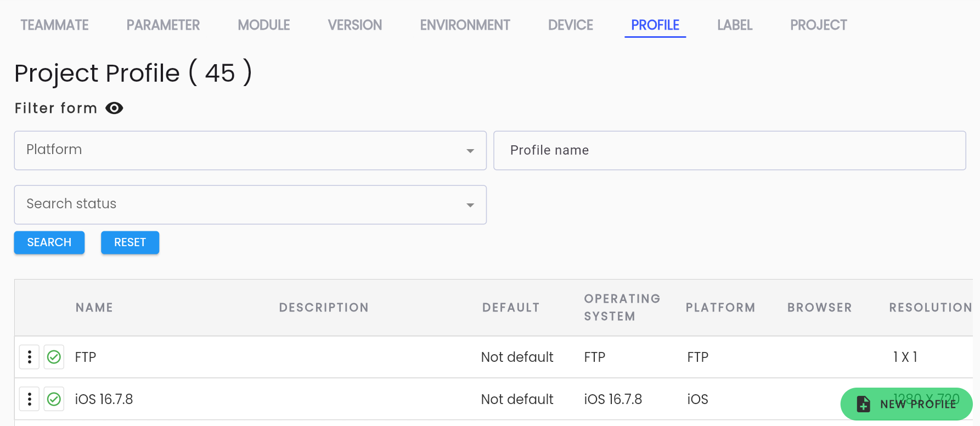Toggle the Filter form eye icon
The height and width of the screenshot is (426, 980).
[114, 108]
